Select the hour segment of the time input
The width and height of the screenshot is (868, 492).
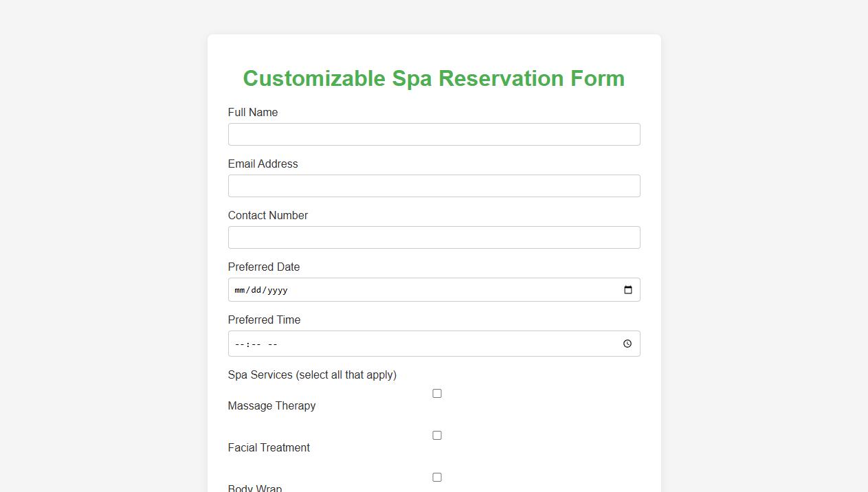click(238, 344)
